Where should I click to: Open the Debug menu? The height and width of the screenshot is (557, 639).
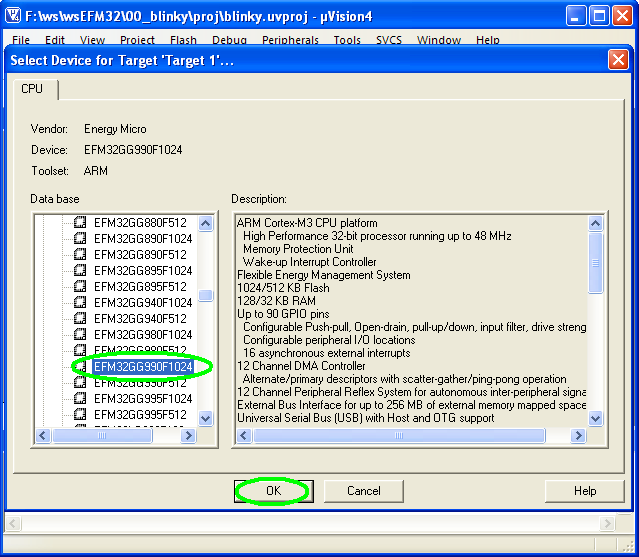(x=229, y=40)
